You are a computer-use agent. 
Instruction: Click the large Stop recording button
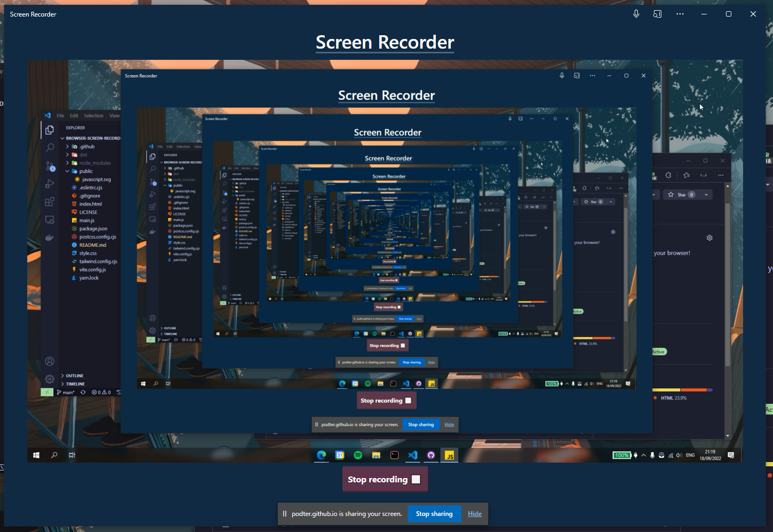pos(385,479)
